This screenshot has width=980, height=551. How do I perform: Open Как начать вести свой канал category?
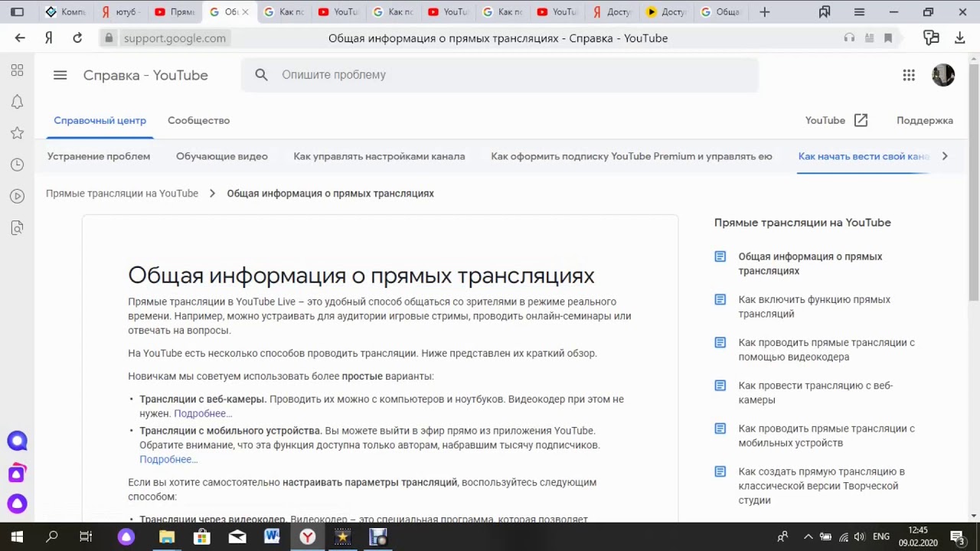pyautogui.click(x=864, y=156)
